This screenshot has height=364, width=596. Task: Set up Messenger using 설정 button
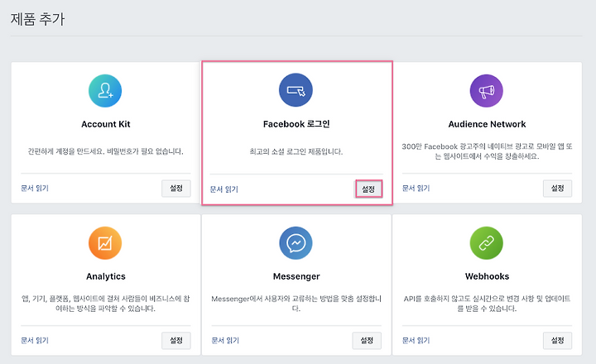click(x=367, y=341)
